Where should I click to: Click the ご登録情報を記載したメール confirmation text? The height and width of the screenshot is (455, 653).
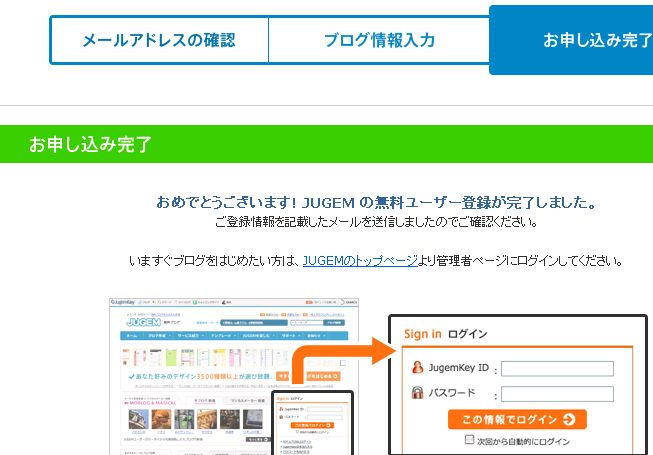click(x=376, y=222)
